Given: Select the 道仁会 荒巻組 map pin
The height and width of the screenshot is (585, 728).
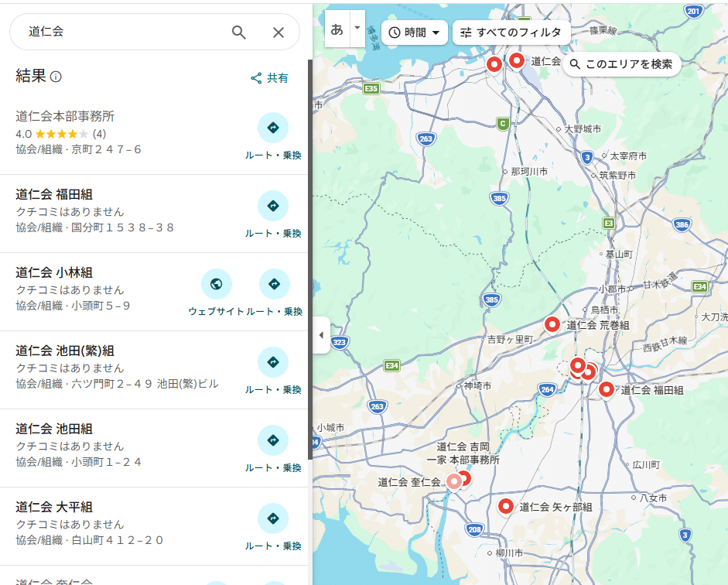Looking at the screenshot, I should pos(552,324).
